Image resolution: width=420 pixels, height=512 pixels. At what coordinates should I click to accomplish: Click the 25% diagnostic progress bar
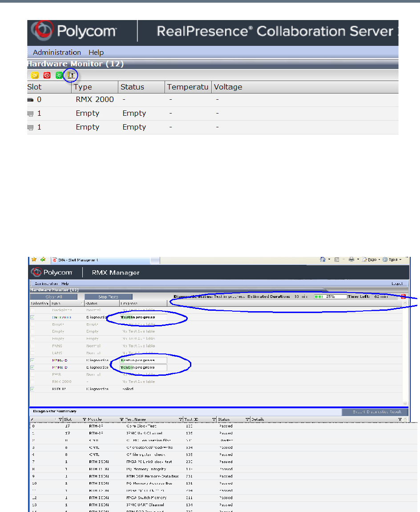click(x=330, y=297)
